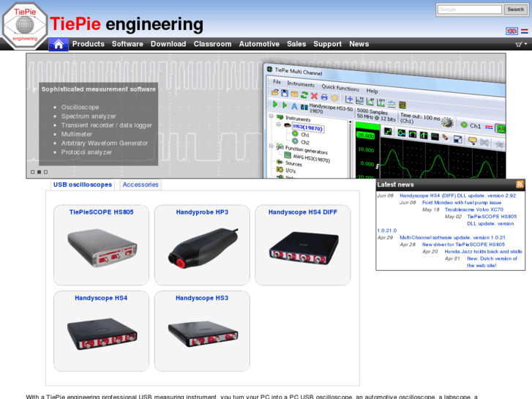Screen dimensions: 532x399
Task: Click the TiePie engineering logo
Action: pyautogui.click(x=25, y=26)
